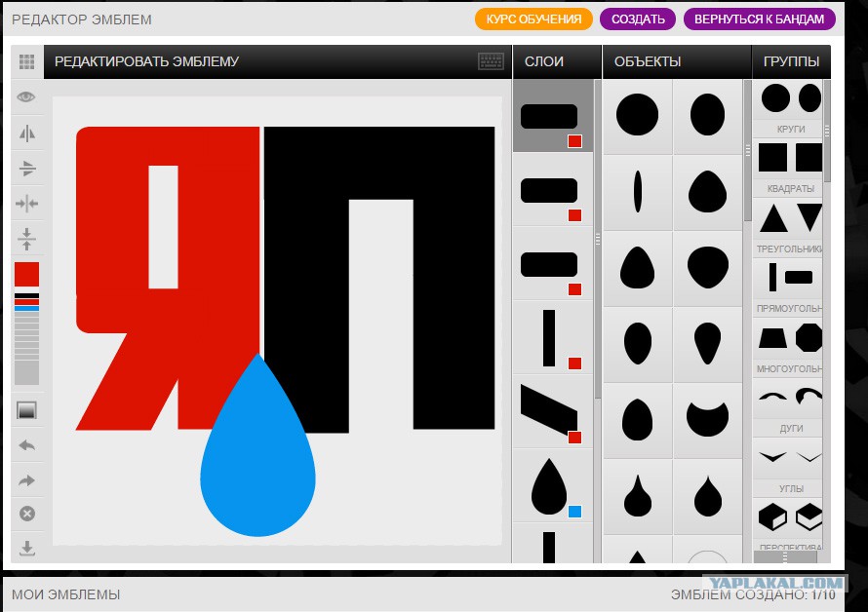
Task: Toggle the keyboard shortcuts icon
Action: 491,61
